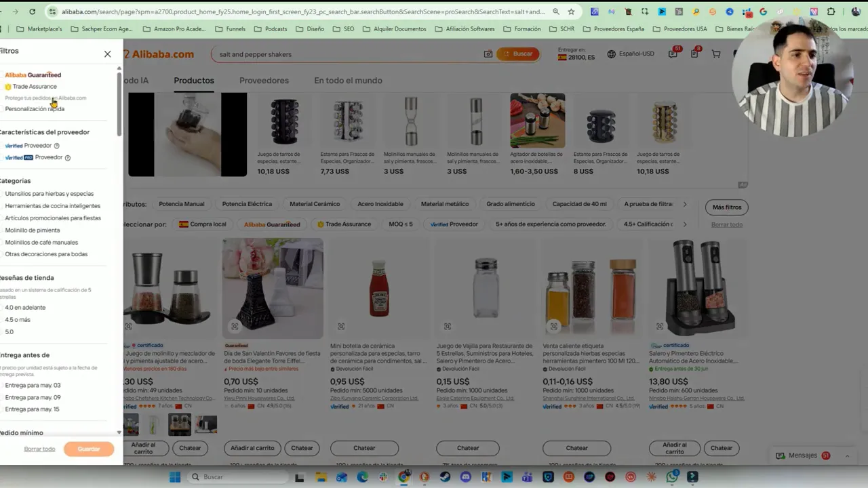This screenshot has height=488, width=868.
Task: Switch to the Productos tab
Action: (194, 81)
